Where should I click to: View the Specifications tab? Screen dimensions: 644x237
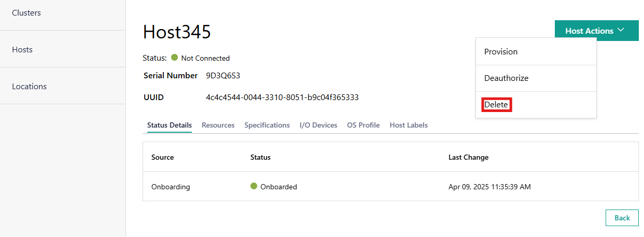point(267,125)
